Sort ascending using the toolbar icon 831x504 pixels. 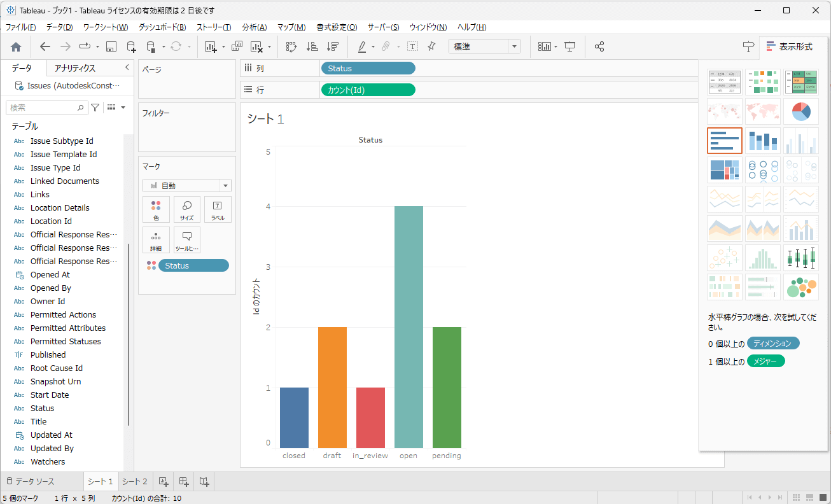click(x=312, y=46)
